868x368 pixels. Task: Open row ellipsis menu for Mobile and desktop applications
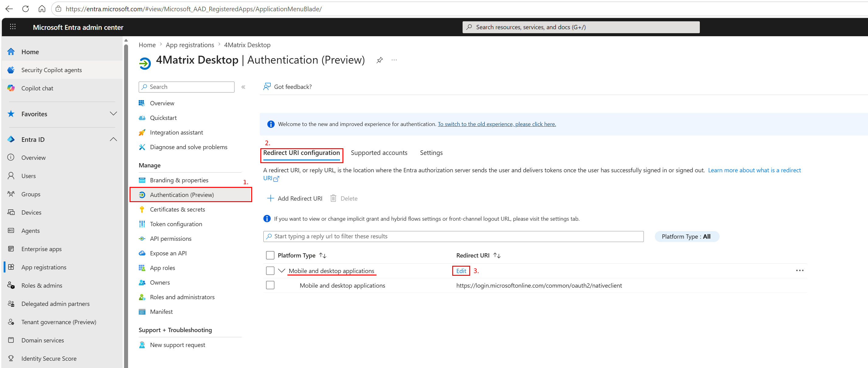[800, 271]
